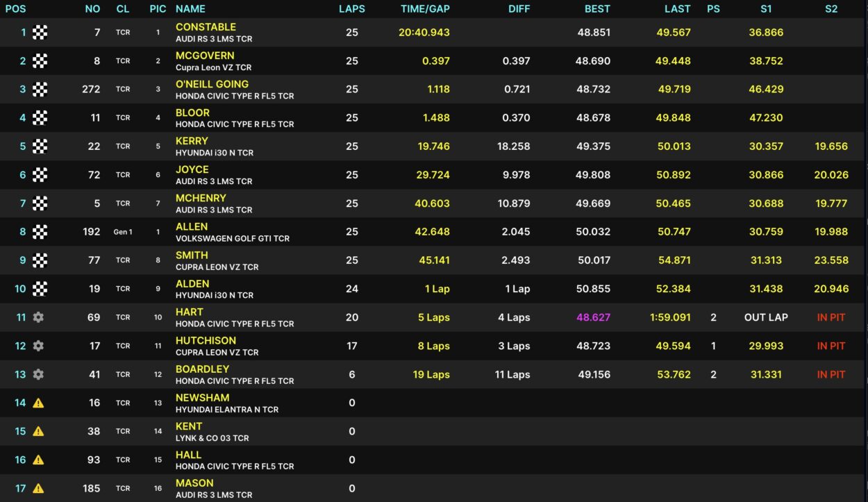Click the POS column header

point(15,9)
